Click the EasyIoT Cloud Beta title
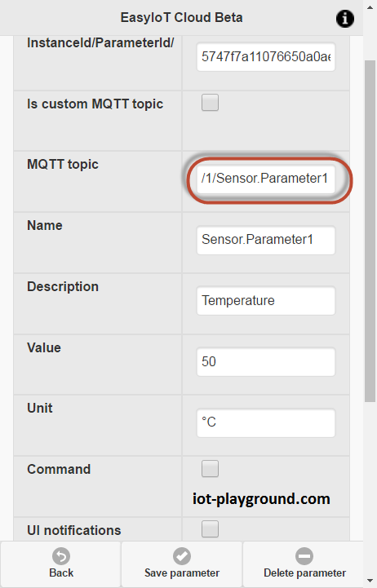Image resolution: width=377 pixels, height=588 pixels. coord(181,18)
